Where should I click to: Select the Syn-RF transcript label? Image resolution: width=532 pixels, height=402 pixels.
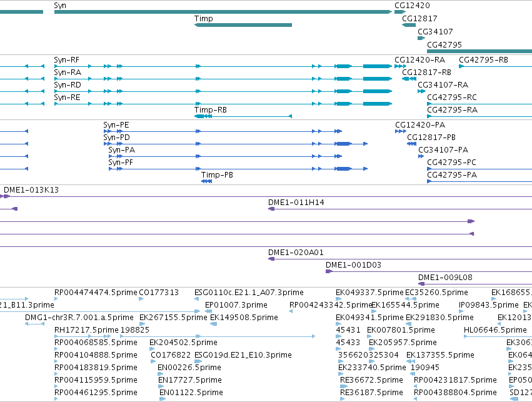tap(66, 60)
